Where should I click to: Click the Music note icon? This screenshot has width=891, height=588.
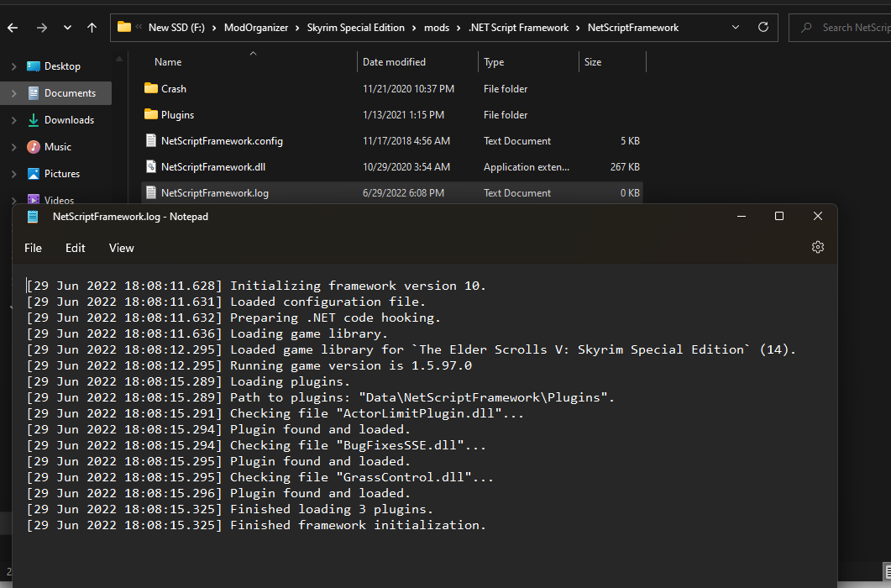point(34,147)
